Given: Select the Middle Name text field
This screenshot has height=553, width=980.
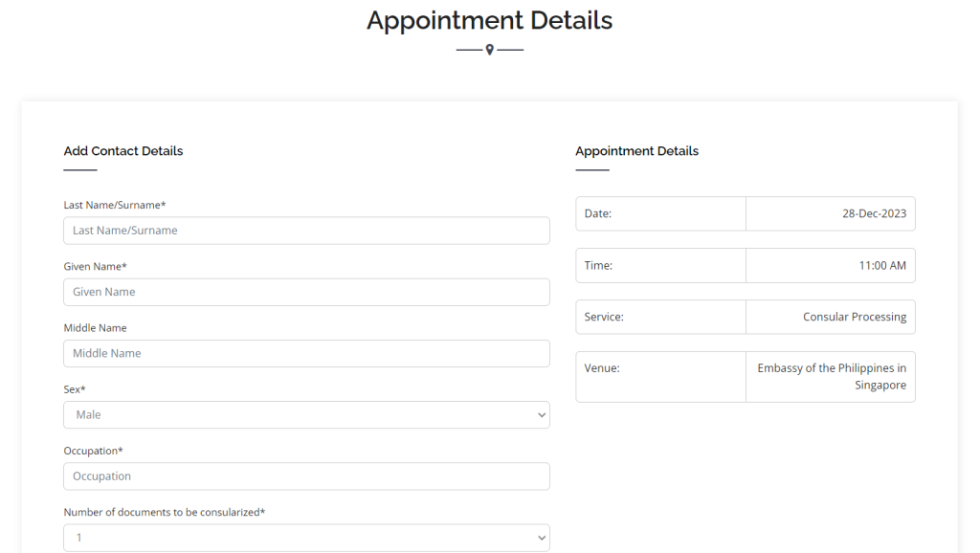Looking at the screenshot, I should 306,353.
